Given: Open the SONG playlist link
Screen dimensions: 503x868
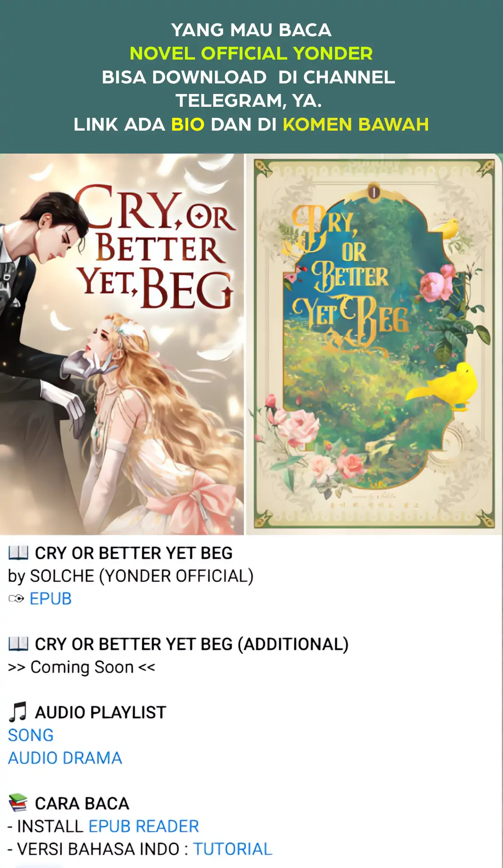Looking at the screenshot, I should (x=31, y=735).
